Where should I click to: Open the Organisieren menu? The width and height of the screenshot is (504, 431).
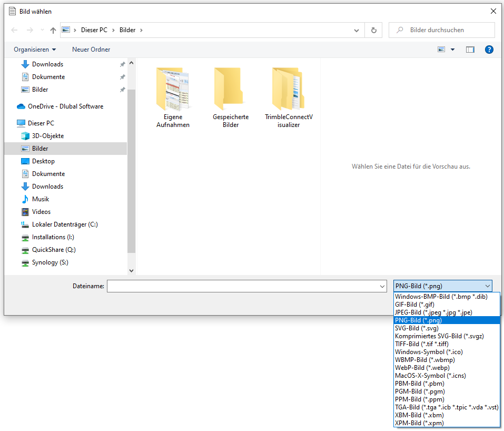point(35,50)
